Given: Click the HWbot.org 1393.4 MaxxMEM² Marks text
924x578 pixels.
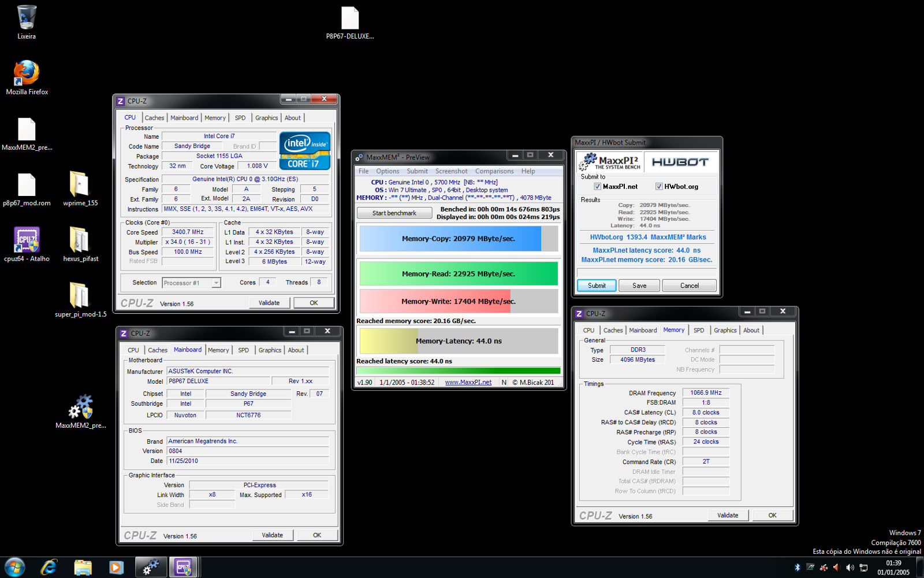Looking at the screenshot, I should click(x=648, y=238).
